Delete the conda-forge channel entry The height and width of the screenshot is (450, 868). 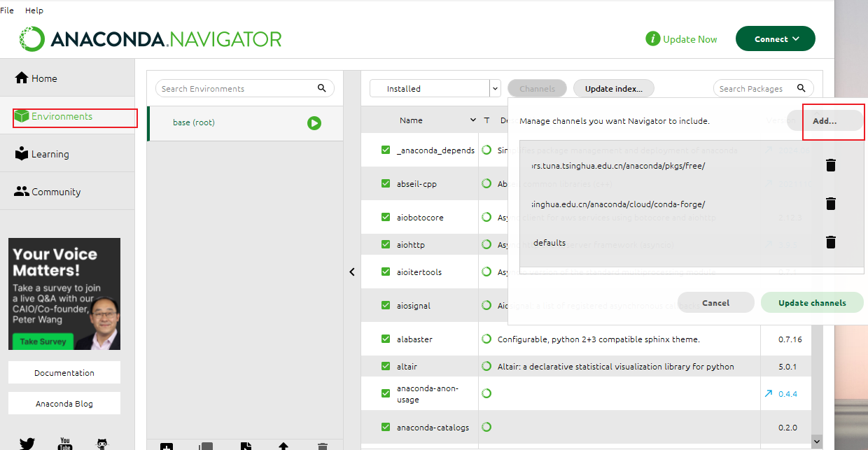[x=831, y=204]
